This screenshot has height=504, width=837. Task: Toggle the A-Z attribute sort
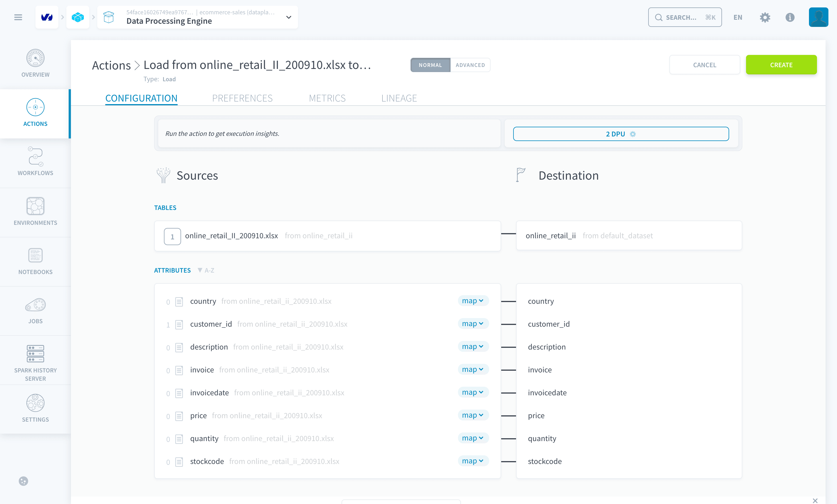(206, 270)
